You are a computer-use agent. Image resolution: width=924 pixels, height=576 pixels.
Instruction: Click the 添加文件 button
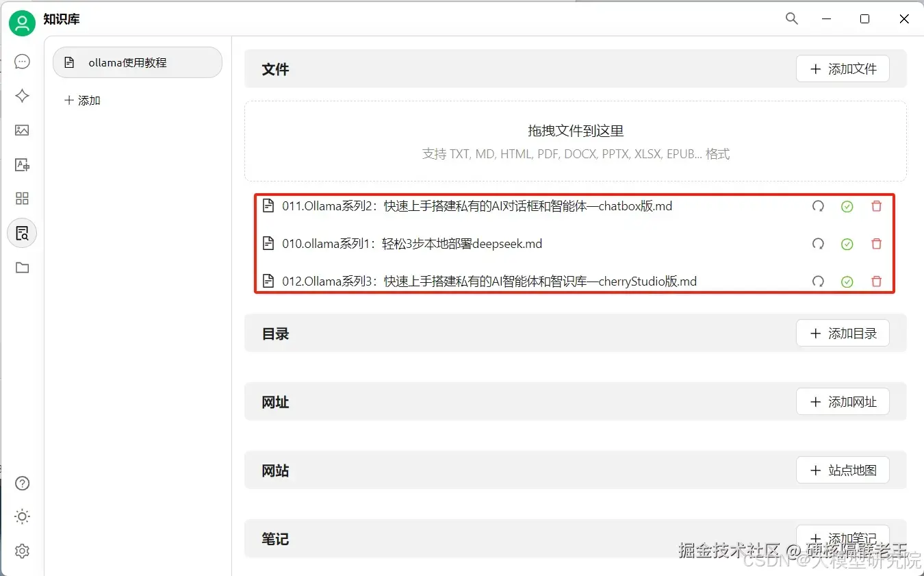tap(843, 69)
